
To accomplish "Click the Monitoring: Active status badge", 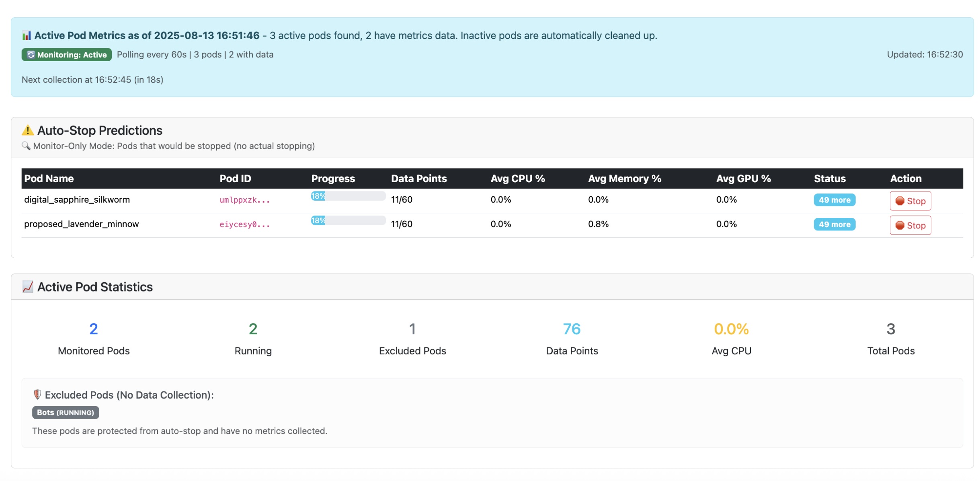I will 67,55.
